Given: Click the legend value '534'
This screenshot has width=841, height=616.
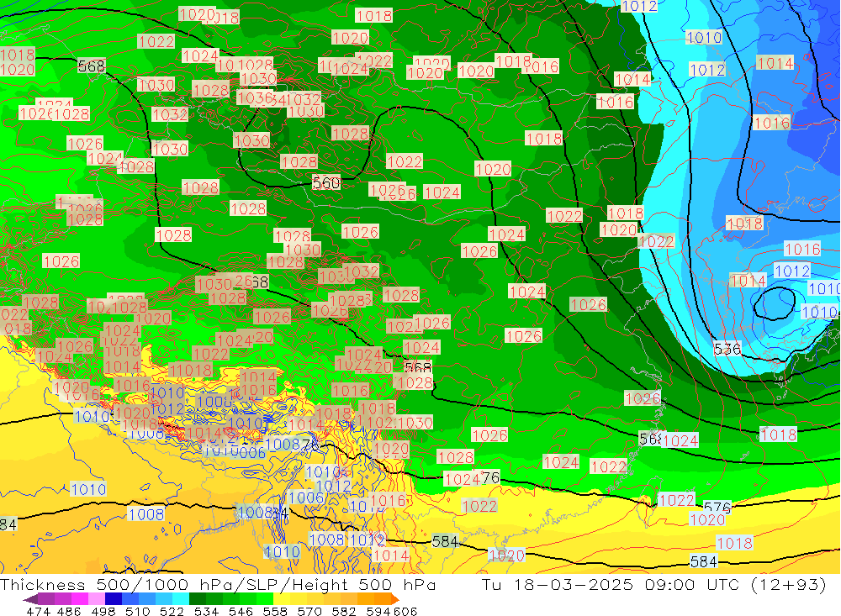Looking at the screenshot, I should 207,611.
